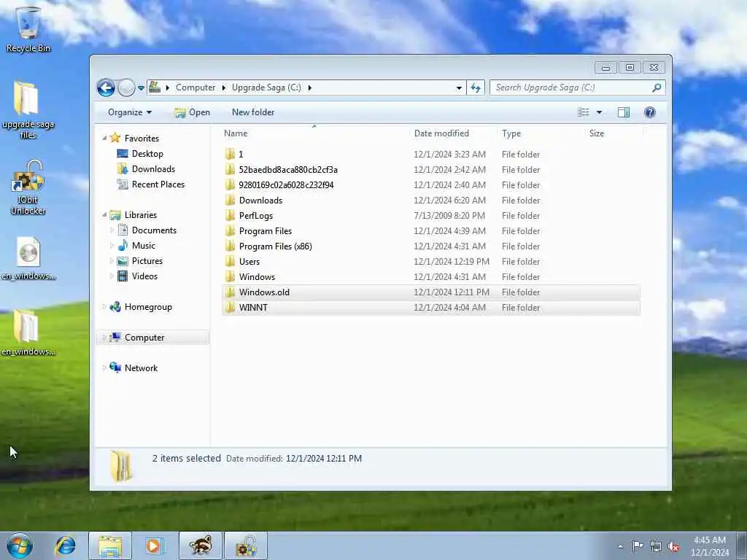
Task: Click the Refresh button beside address bar
Action: (476, 87)
